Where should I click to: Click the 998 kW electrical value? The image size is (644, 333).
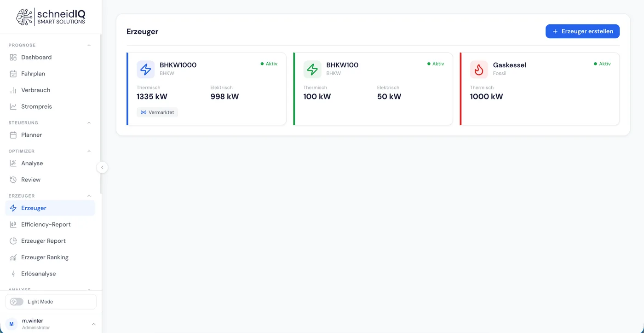point(224,97)
